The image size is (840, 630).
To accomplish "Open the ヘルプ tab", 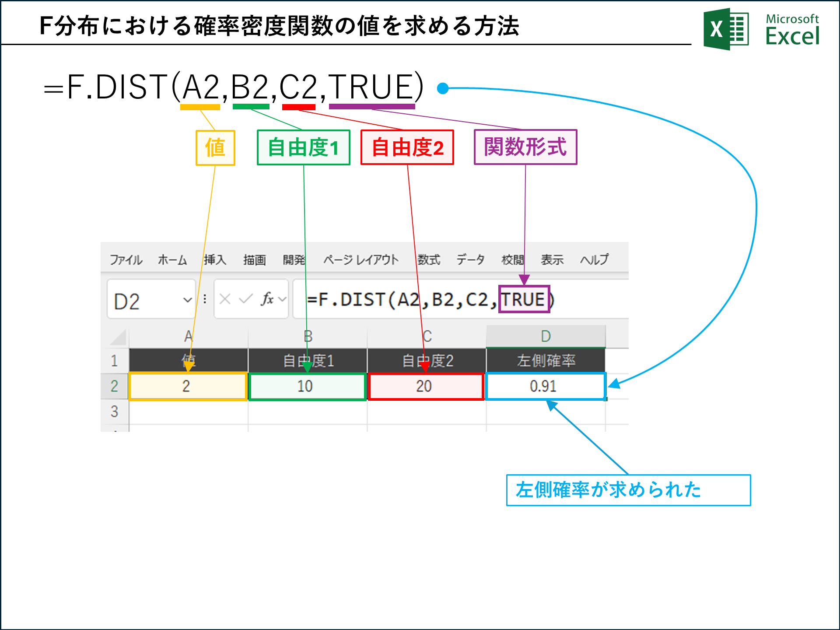I will (594, 260).
